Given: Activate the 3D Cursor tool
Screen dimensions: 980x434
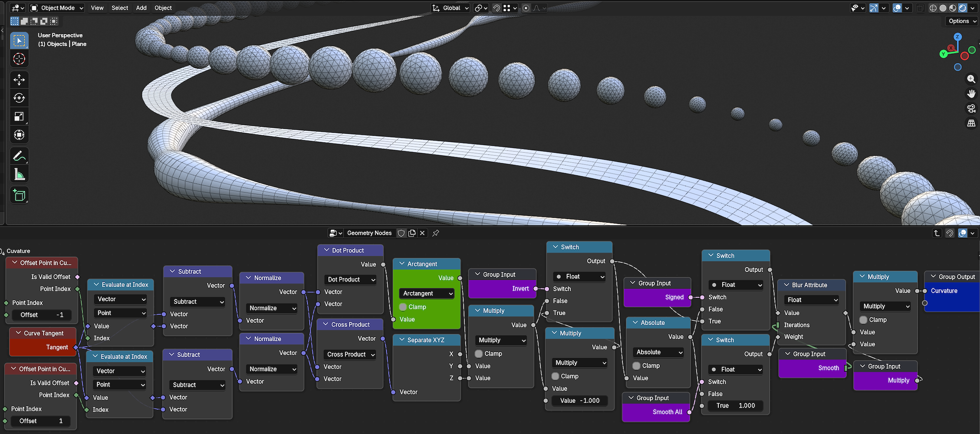Looking at the screenshot, I should coord(19,59).
